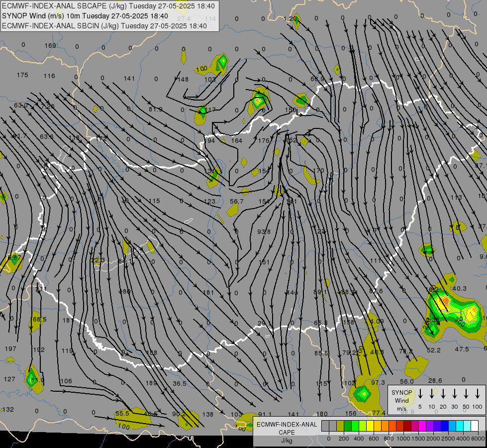Click the map value 176
The width and height of the screenshot is (487, 448).
[x=264, y=140]
